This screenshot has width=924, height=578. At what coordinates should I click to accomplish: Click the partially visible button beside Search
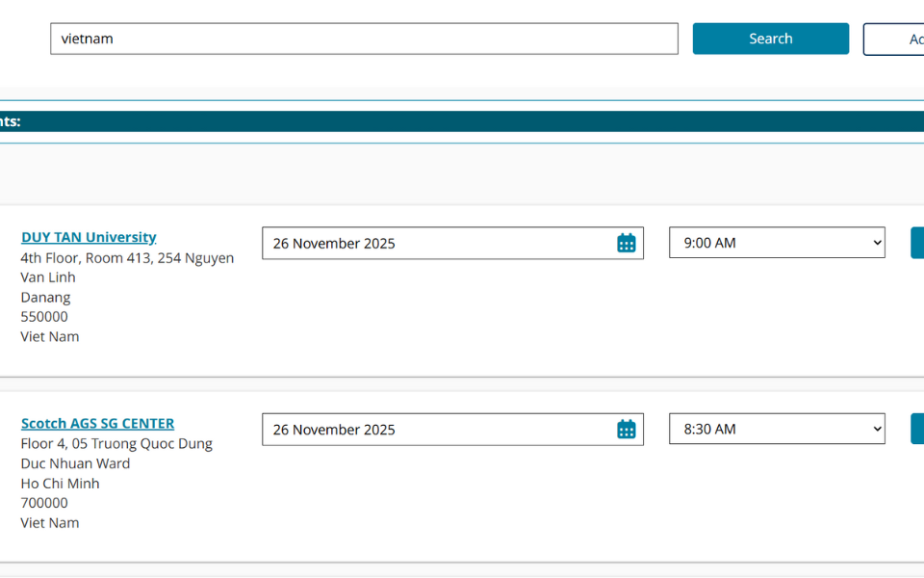pyautogui.click(x=895, y=39)
